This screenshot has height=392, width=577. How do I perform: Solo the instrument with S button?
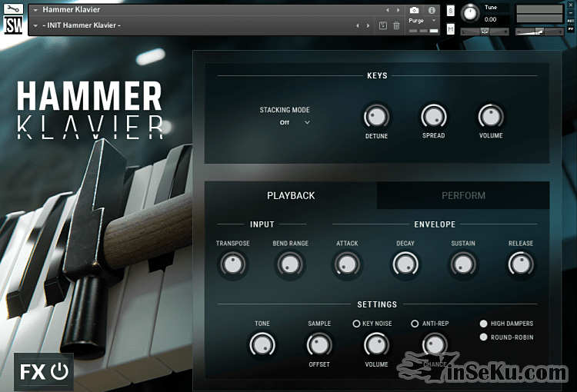point(450,12)
